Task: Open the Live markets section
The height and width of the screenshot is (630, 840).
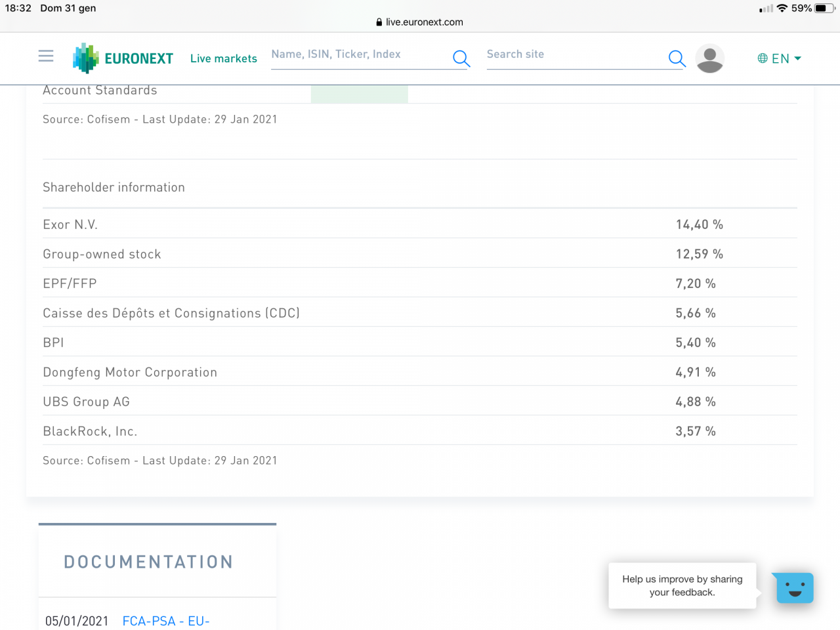Action: coord(224,58)
